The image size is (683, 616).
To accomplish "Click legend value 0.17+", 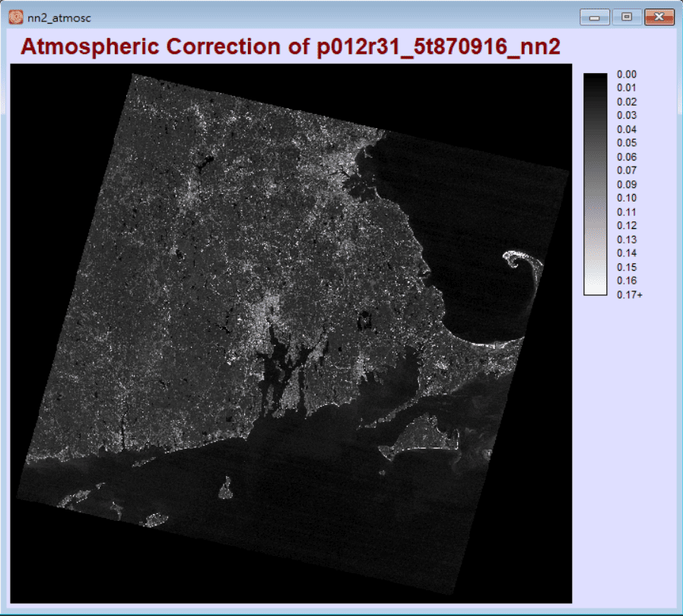I will point(630,295).
